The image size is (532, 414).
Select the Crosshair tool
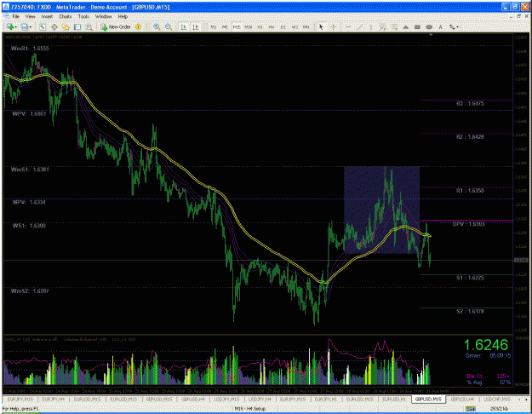(333, 26)
